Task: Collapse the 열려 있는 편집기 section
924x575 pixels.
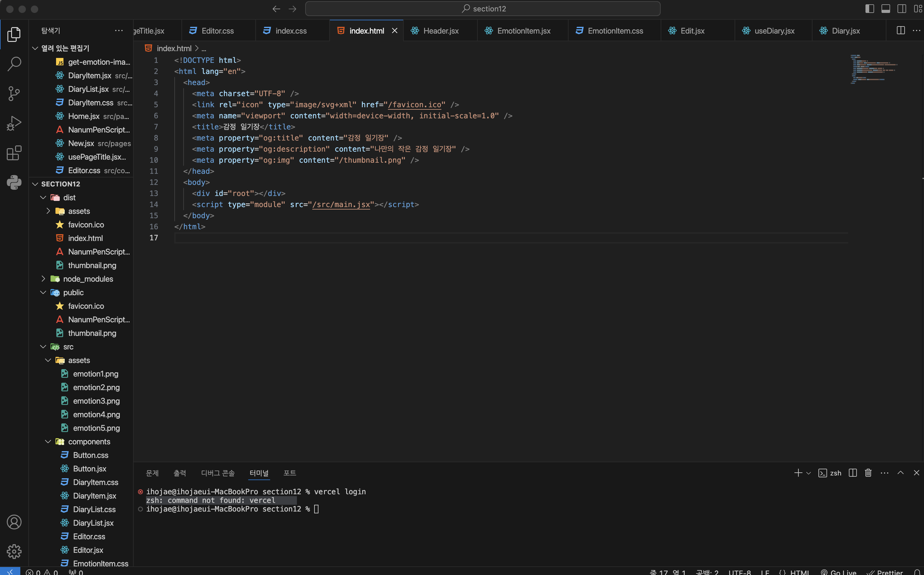Action: pos(81,48)
